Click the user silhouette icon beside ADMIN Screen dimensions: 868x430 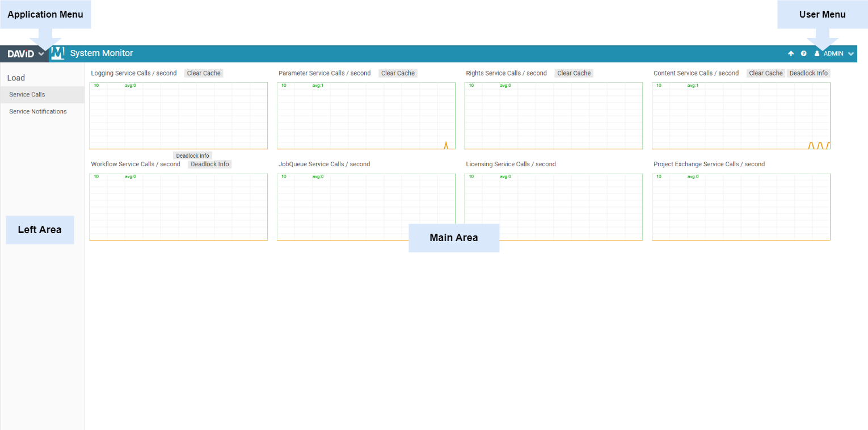[817, 54]
